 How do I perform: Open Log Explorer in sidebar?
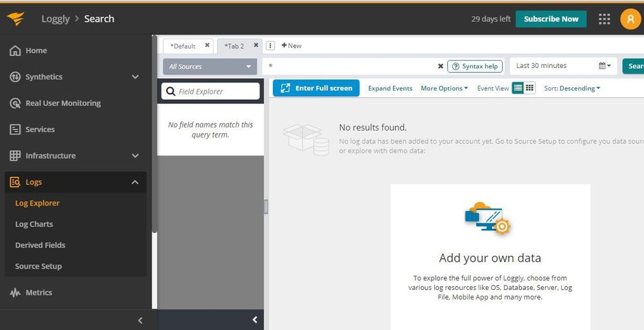pyautogui.click(x=37, y=203)
